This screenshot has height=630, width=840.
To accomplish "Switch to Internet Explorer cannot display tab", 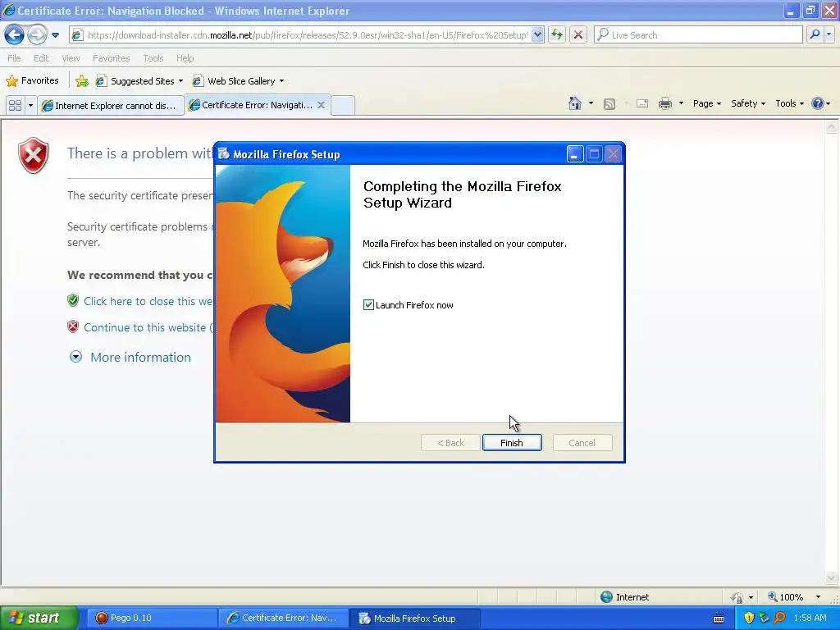I will [111, 105].
